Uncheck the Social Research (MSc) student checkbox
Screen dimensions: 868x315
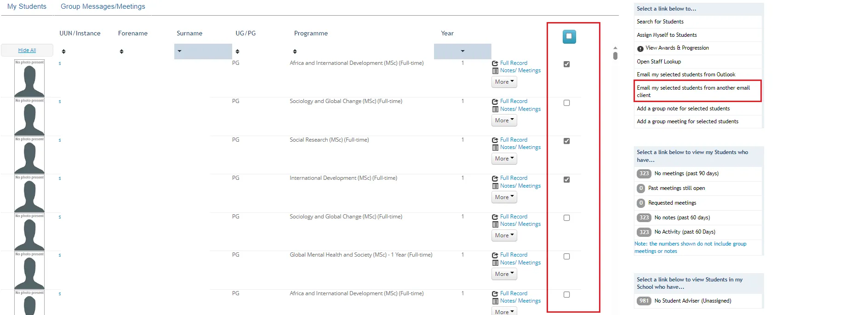click(566, 141)
